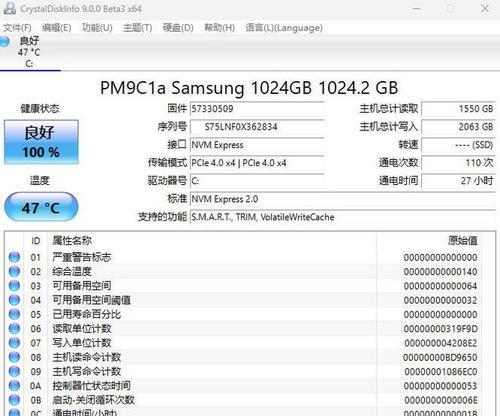The height and width of the screenshot is (416, 500).
Task: Click the rotation rate value ---- (SSD)
Action: click(458, 145)
